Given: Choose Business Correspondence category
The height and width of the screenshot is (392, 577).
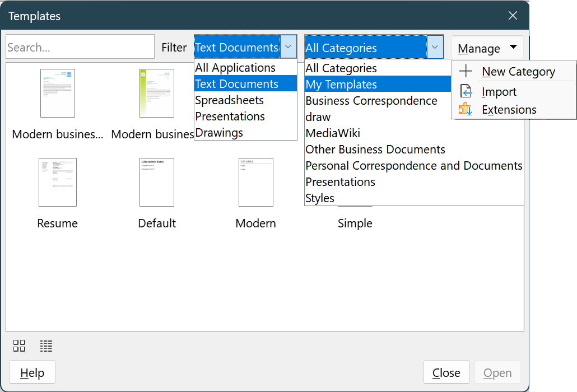Looking at the screenshot, I should click(x=371, y=101).
